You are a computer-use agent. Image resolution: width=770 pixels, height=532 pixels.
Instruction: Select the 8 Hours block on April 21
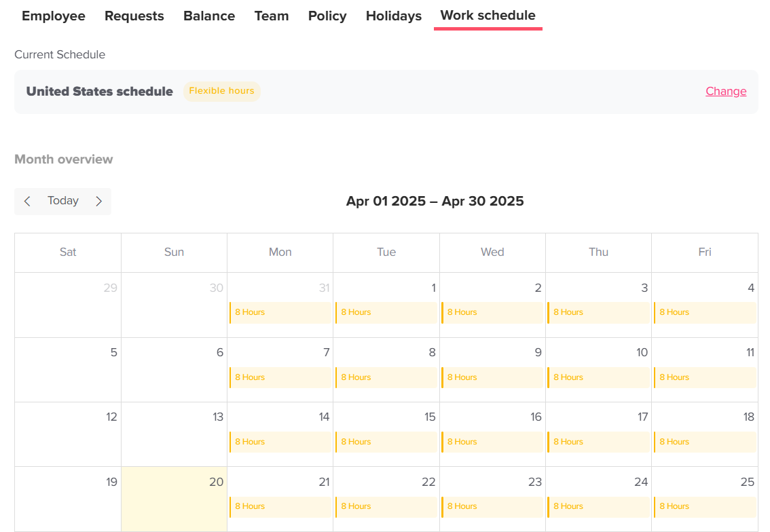[280, 506]
